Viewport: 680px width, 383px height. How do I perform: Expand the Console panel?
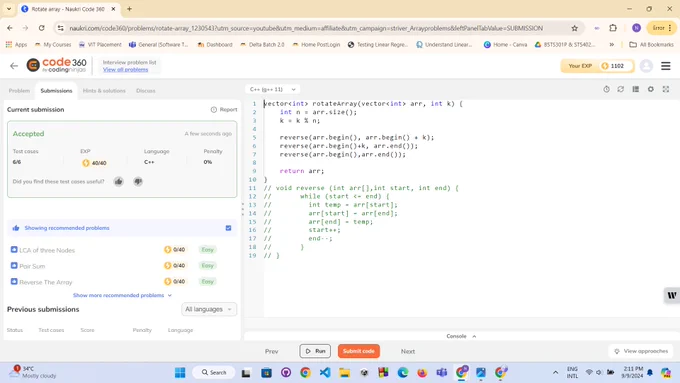(461, 336)
